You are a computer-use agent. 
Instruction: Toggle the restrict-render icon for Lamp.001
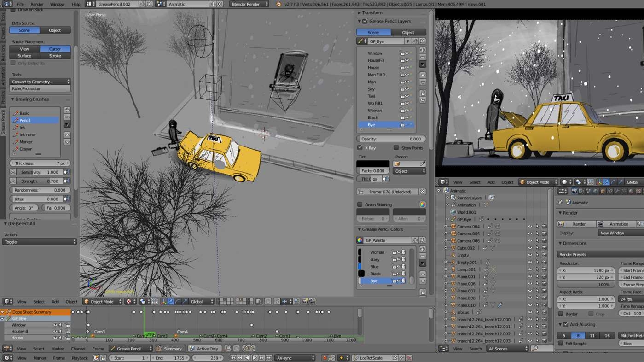point(544,269)
